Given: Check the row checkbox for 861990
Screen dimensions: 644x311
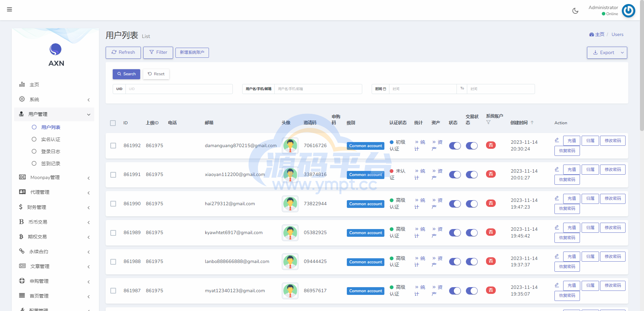Looking at the screenshot, I should click(x=113, y=204).
